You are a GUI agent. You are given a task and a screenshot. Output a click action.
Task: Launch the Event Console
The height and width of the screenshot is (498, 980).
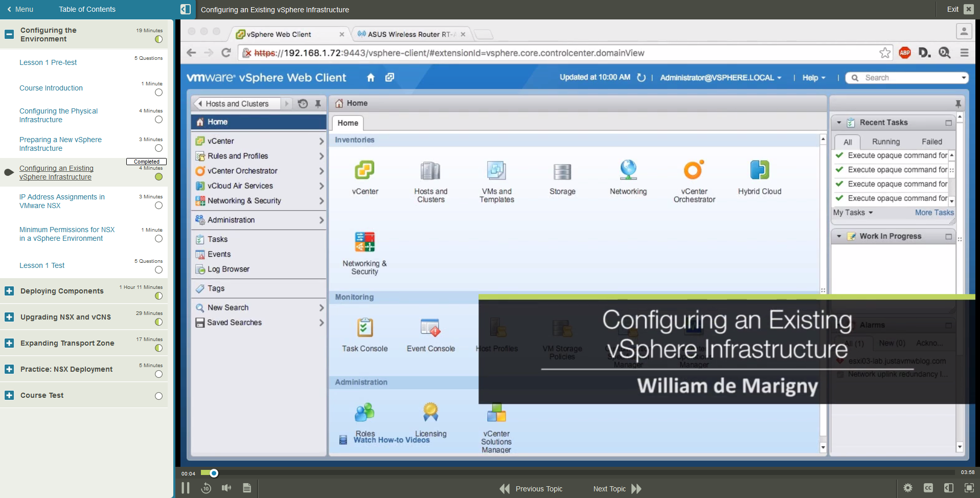(430, 330)
